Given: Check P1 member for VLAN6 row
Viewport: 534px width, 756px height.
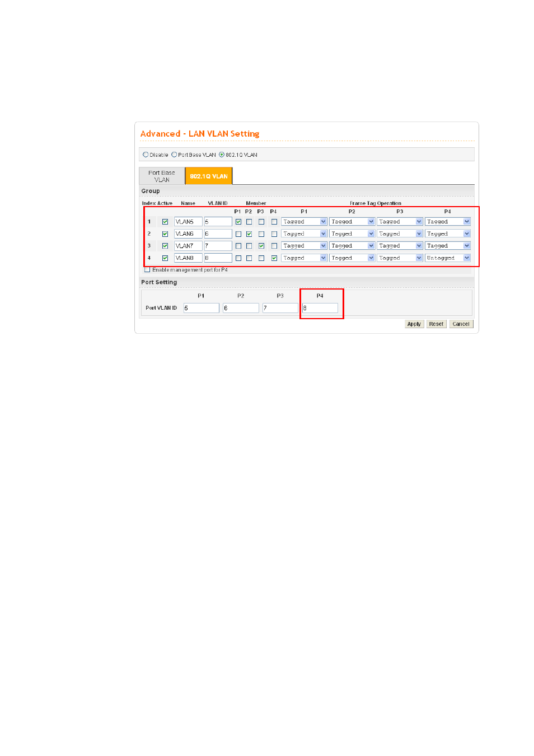Looking at the screenshot, I should (x=238, y=234).
